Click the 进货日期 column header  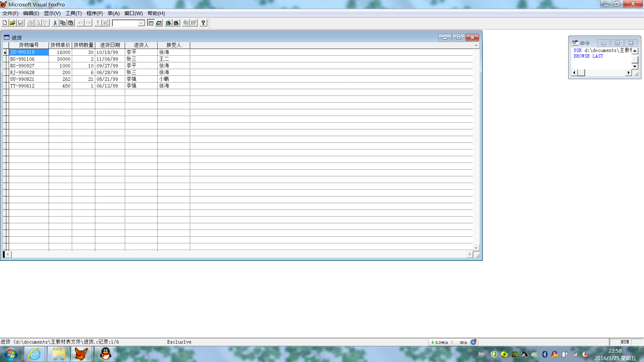click(x=110, y=45)
